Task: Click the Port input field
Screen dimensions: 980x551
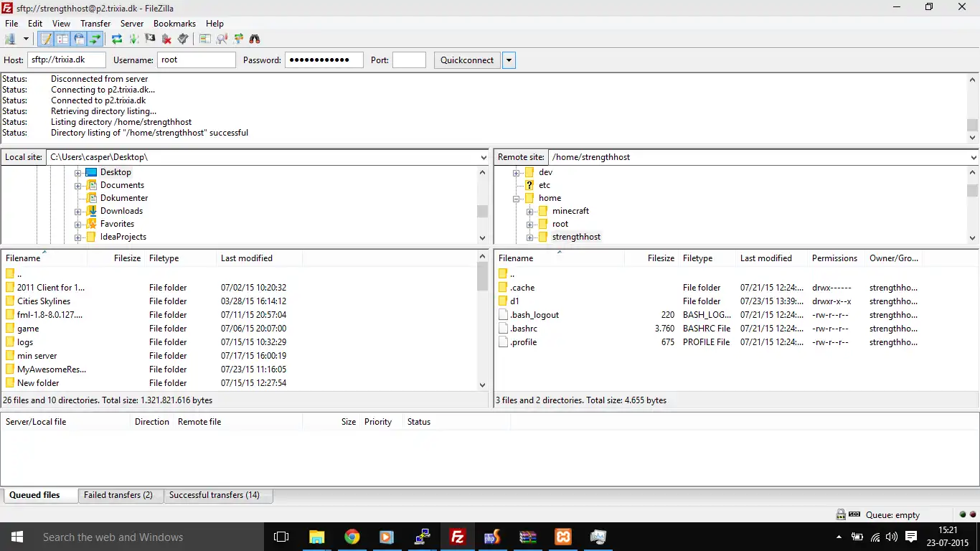Action: (x=409, y=60)
